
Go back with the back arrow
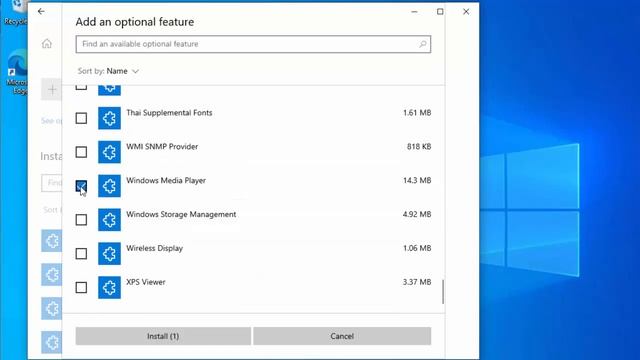pyautogui.click(x=41, y=11)
